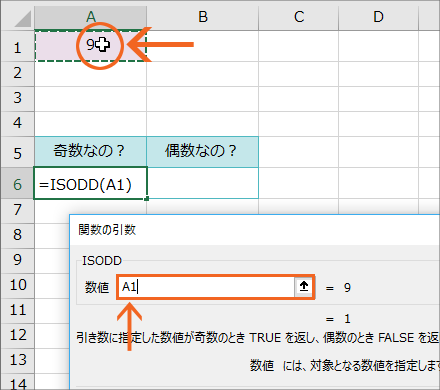Select row 7 header
440x390 pixels.
(x=17, y=211)
